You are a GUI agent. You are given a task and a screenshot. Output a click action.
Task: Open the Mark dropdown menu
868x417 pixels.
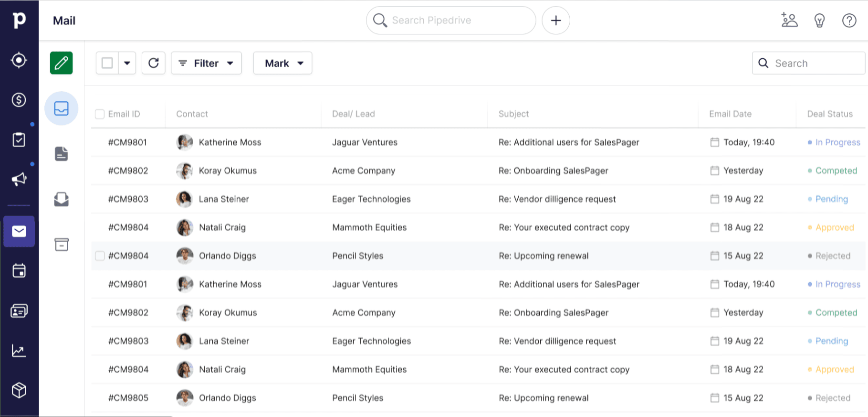[x=282, y=63]
